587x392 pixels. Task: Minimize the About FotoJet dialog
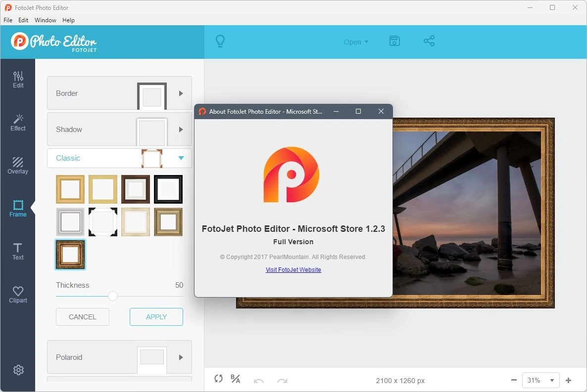336,111
